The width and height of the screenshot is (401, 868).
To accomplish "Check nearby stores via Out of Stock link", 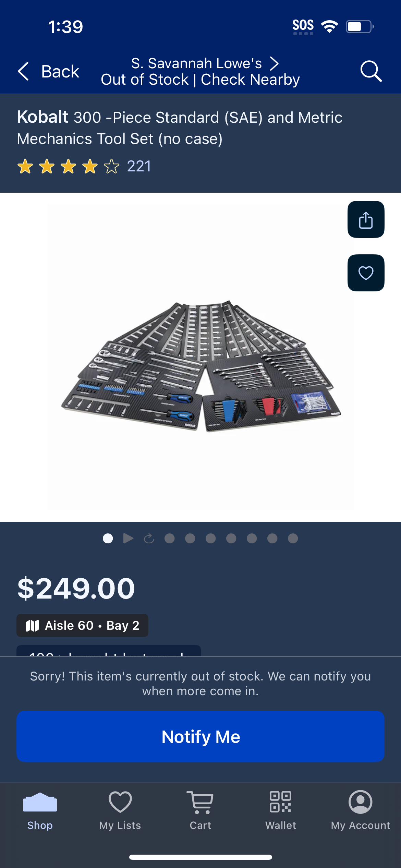I will (200, 80).
